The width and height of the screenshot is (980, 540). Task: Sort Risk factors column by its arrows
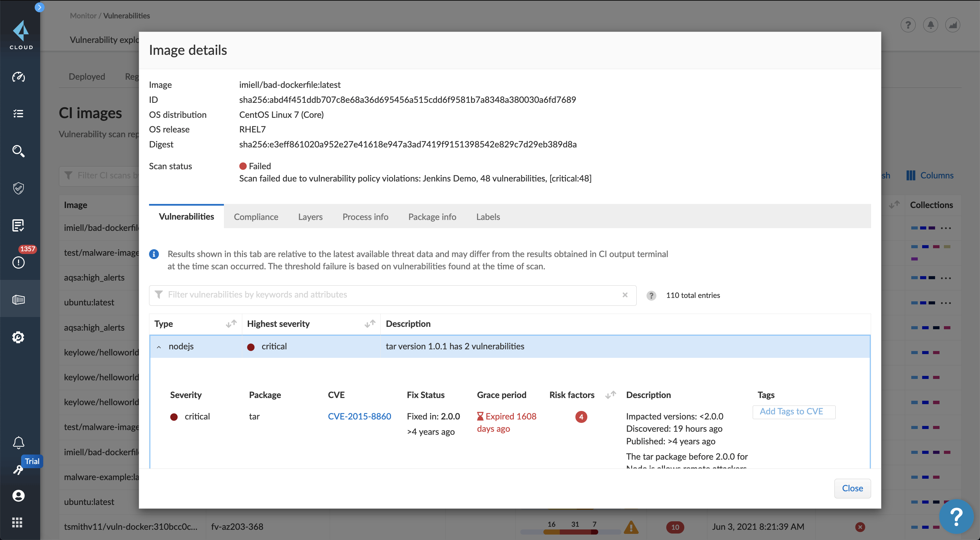[610, 395]
